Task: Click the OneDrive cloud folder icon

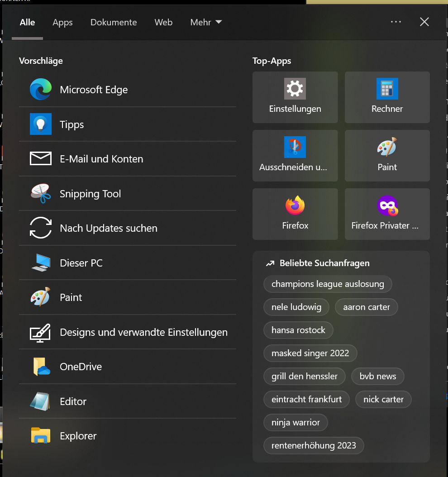Action: click(x=41, y=367)
